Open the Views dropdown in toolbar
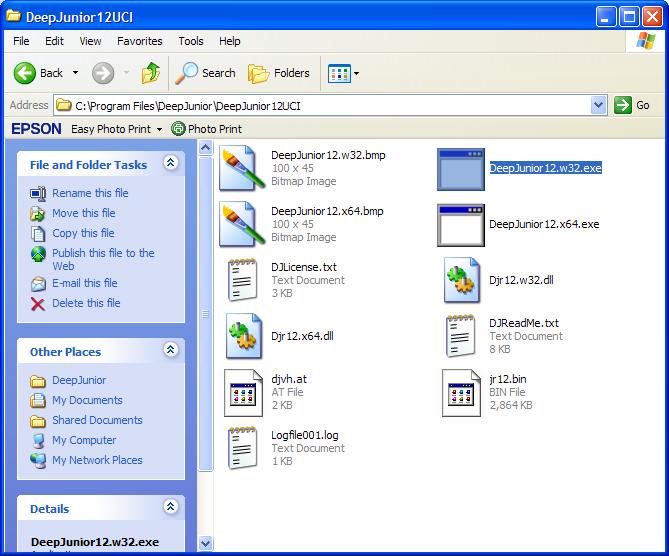The image size is (669, 556). tap(343, 73)
